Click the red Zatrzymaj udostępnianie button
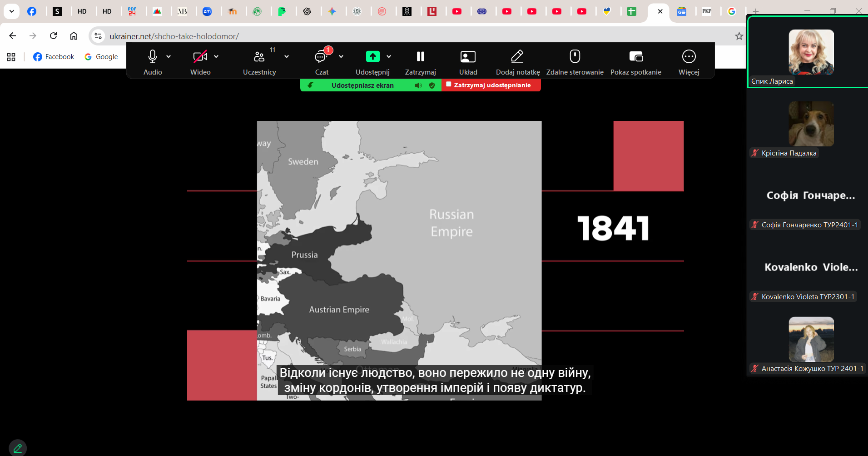Viewport: 868px width, 456px height. coord(491,85)
